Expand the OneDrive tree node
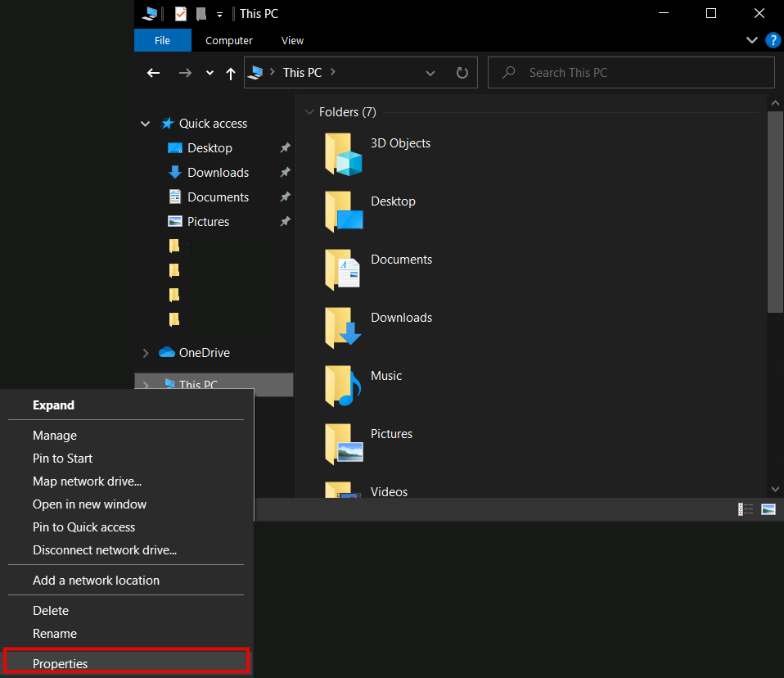This screenshot has height=678, width=784. click(x=146, y=353)
